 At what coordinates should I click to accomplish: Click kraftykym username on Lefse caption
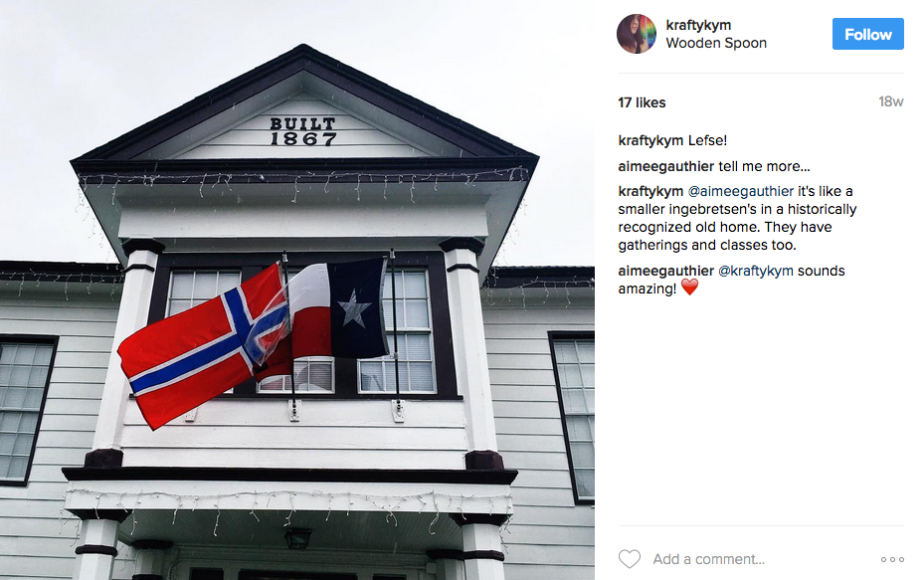click(x=650, y=140)
